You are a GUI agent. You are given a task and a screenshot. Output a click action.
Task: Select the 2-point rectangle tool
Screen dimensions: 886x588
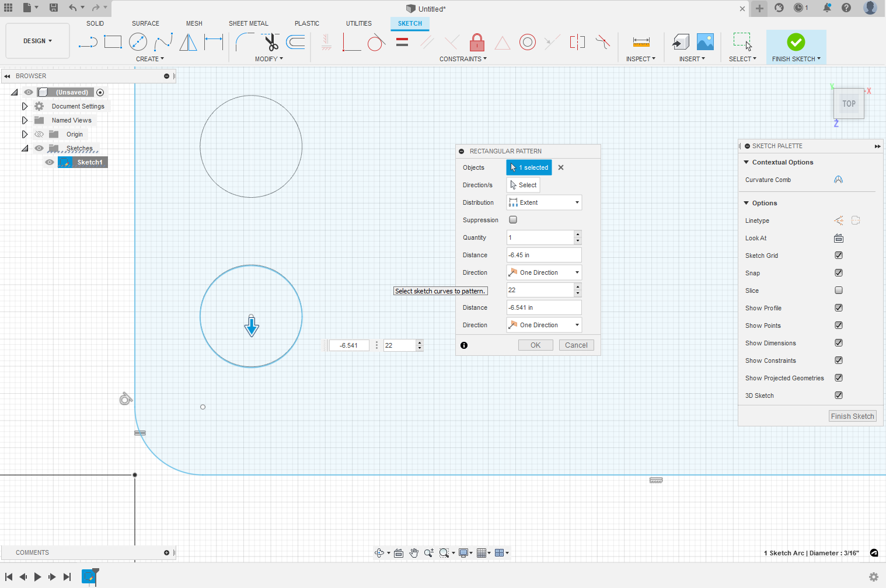pos(113,42)
